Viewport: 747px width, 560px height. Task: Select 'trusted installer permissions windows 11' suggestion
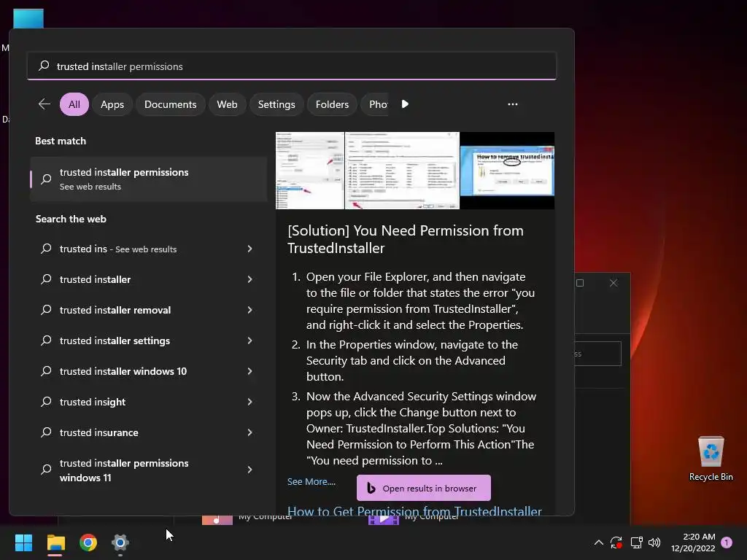[124, 470]
